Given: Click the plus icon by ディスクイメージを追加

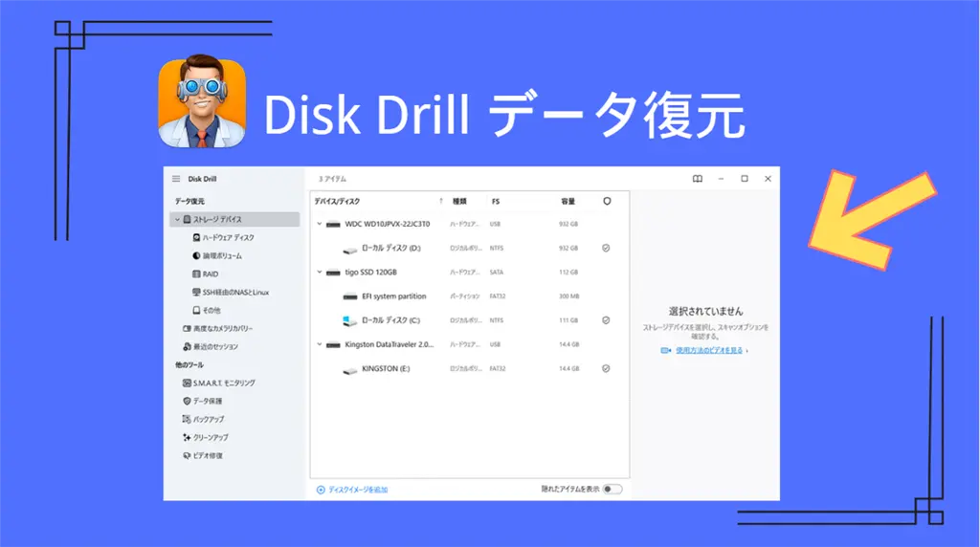Looking at the screenshot, I should (321, 490).
